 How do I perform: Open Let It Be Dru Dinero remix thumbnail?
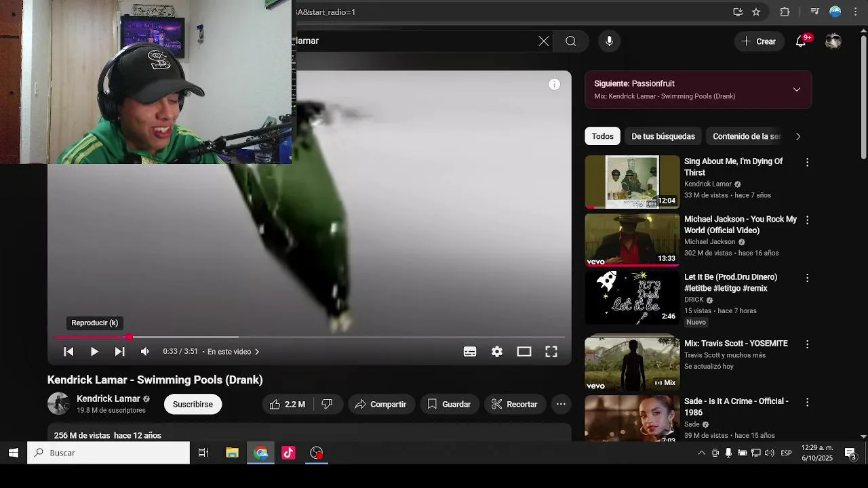632,298
